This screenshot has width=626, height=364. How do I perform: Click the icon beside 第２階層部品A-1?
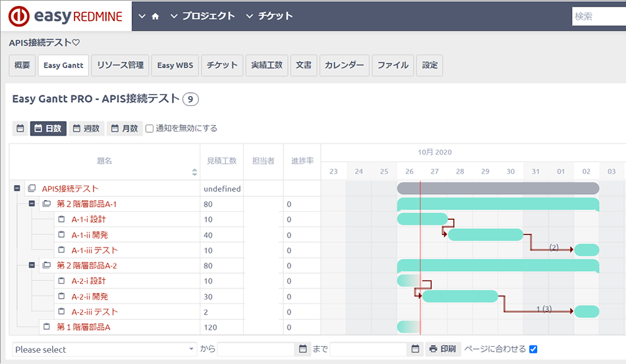click(x=47, y=204)
